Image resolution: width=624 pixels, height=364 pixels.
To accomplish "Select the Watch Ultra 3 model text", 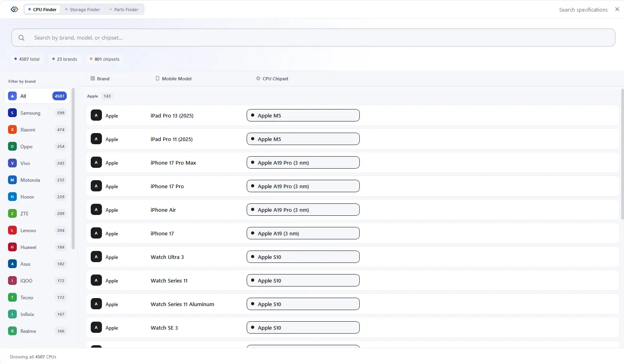I will pos(167,257).
